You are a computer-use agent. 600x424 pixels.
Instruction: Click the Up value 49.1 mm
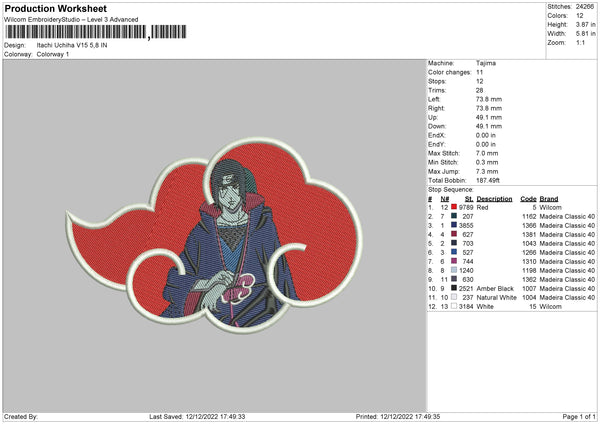(489, 117)
